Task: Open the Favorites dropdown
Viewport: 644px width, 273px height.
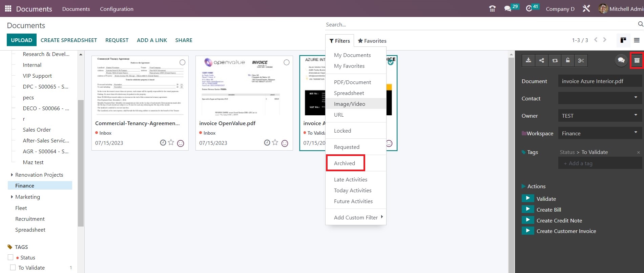Action: tap(372, 41)
